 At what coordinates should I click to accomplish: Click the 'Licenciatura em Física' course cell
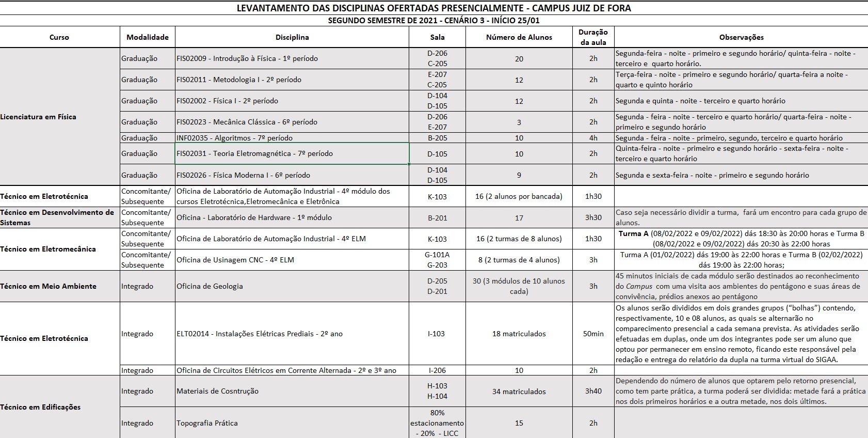click(59, 117)
